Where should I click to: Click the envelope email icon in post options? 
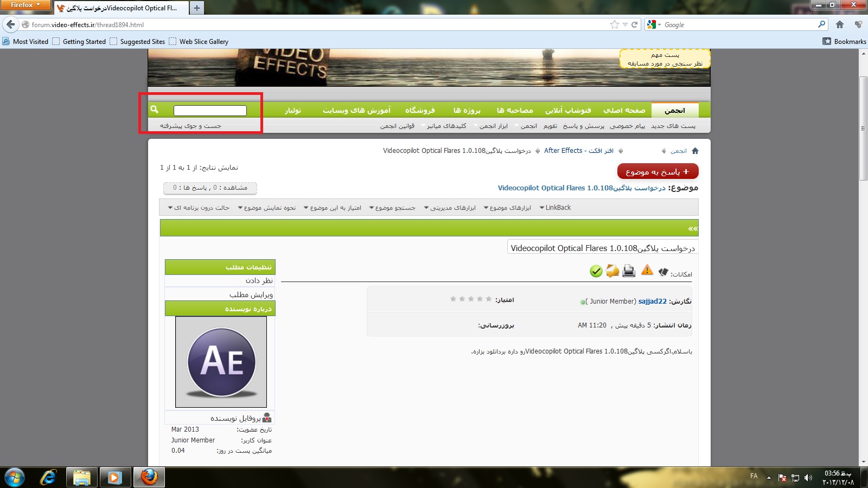click(x=612, y=271)
